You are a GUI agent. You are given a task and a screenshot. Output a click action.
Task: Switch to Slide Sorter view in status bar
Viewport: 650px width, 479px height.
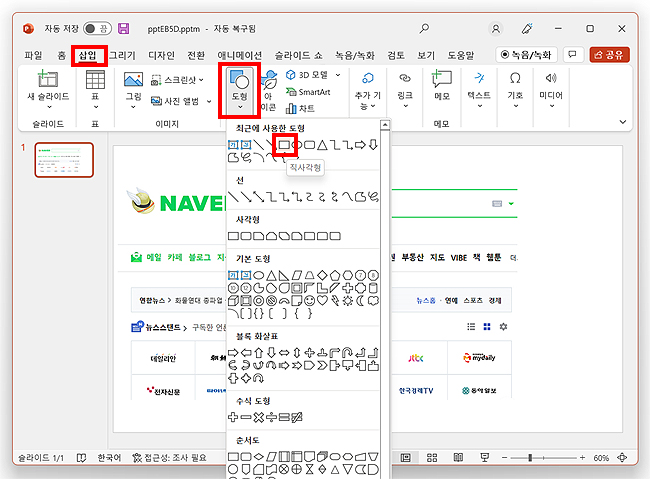(x=432, y=457)
